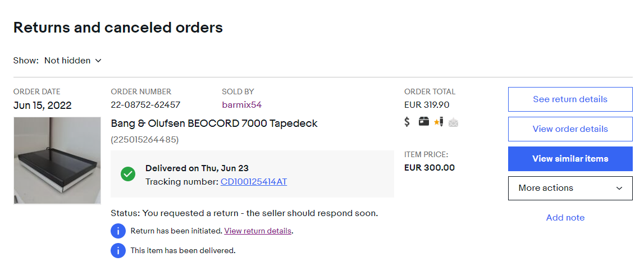Screen dimensions: 644x275
Task: Click the Add note link
Action: (565, 218)
